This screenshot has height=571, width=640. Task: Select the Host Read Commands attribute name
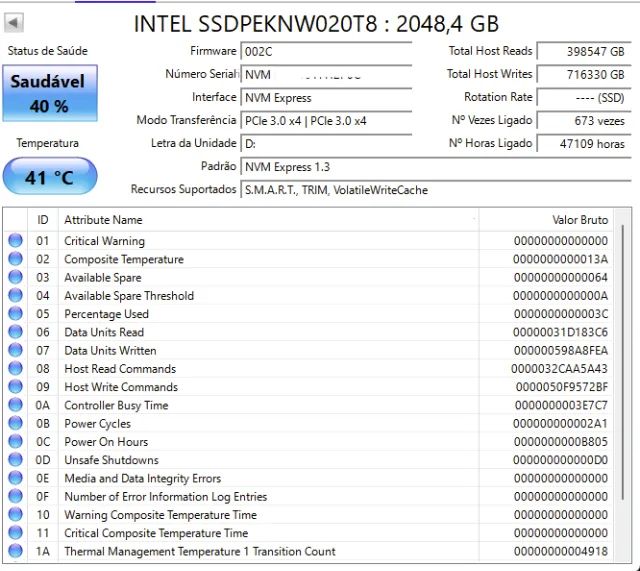click(x=120, y=369)
